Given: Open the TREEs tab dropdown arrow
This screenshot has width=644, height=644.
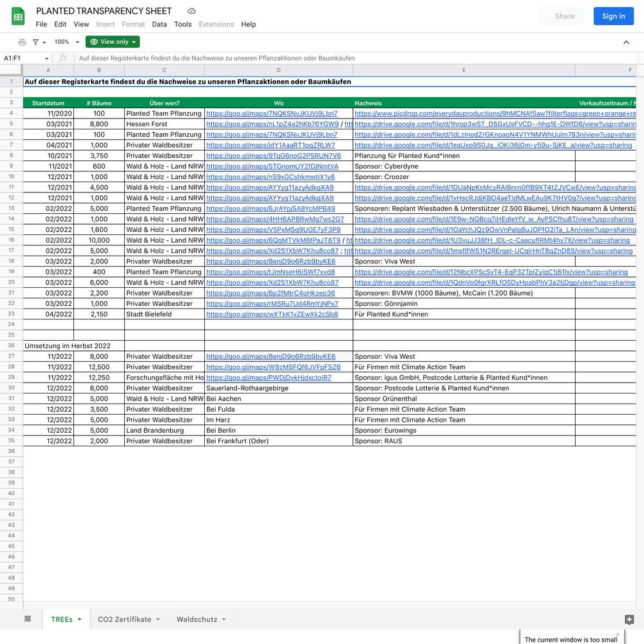Looking at the screenshot, I should pyautogui.click(x=79, y=620).
